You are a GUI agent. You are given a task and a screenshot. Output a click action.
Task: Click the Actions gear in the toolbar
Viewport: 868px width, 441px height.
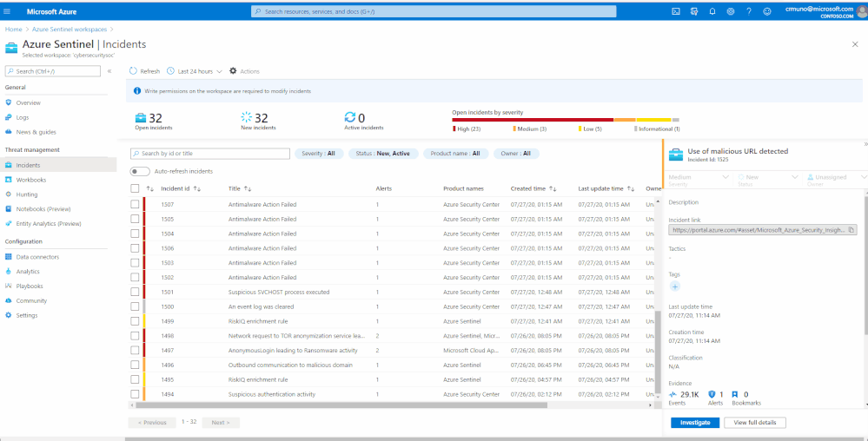click(x=233, y=71)
